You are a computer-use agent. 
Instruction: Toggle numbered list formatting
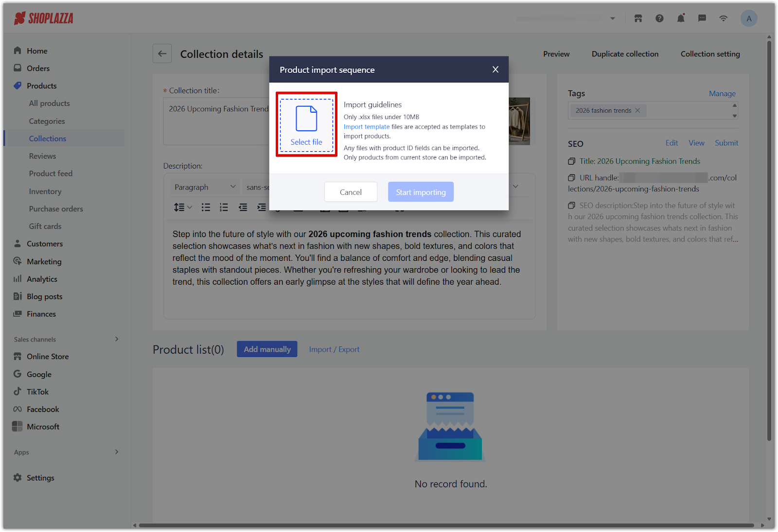tap(224, 207)
